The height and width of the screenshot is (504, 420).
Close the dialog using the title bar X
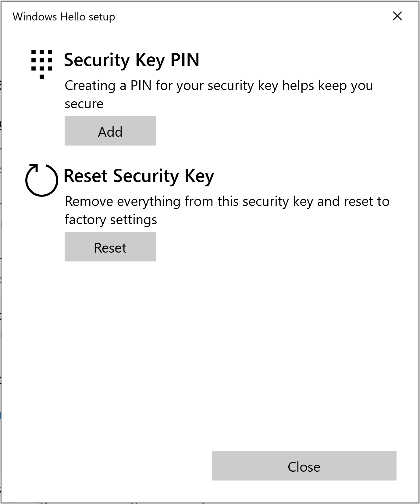[397, 16]
